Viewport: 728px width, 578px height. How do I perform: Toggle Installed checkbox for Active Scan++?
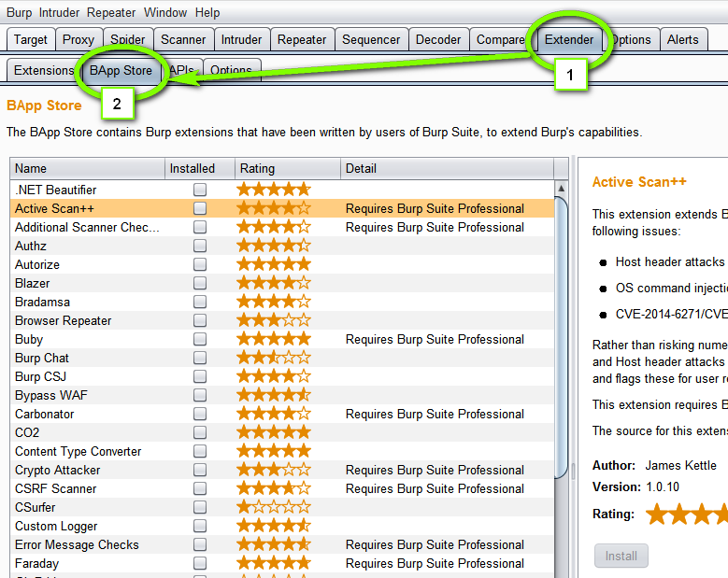point(200,208)
